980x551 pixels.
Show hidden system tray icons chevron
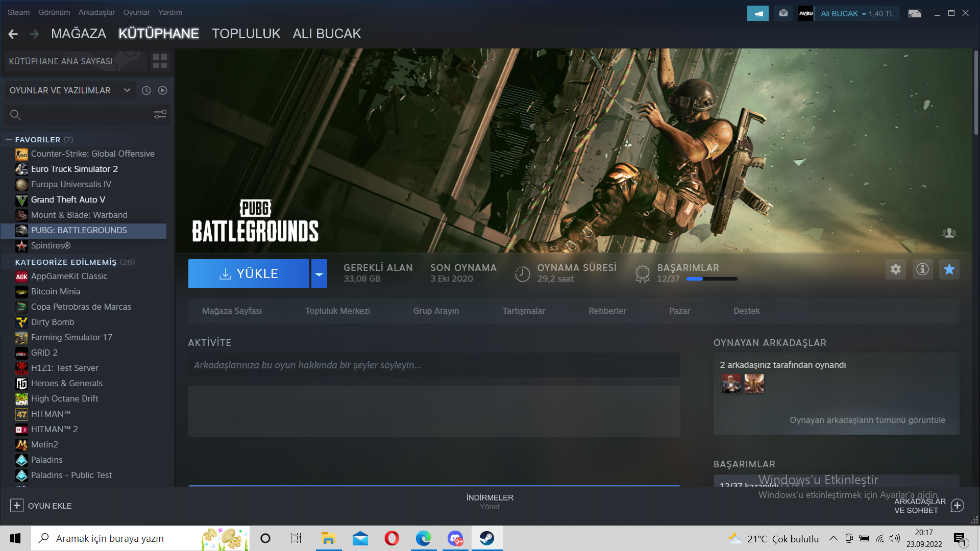(833, 538)
